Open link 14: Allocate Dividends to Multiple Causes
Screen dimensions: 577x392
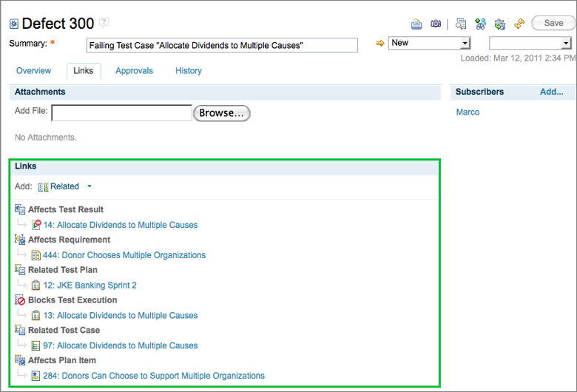121,225
